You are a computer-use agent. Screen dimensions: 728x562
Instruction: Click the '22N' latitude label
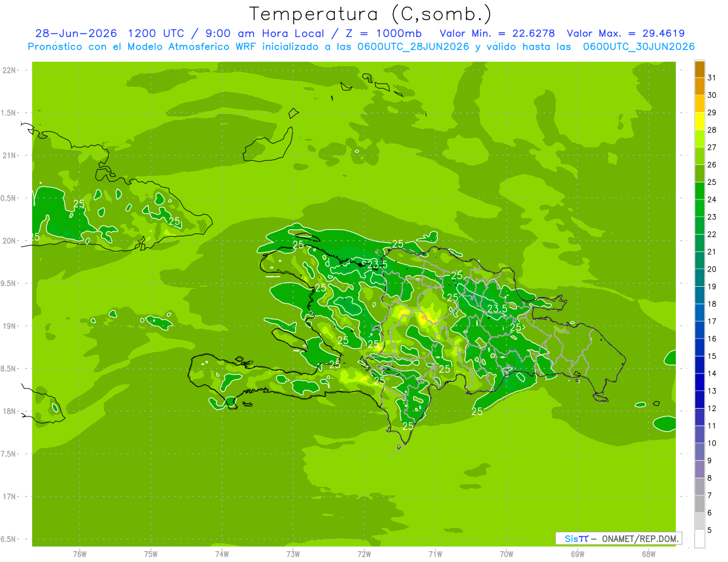click(9, 70)
